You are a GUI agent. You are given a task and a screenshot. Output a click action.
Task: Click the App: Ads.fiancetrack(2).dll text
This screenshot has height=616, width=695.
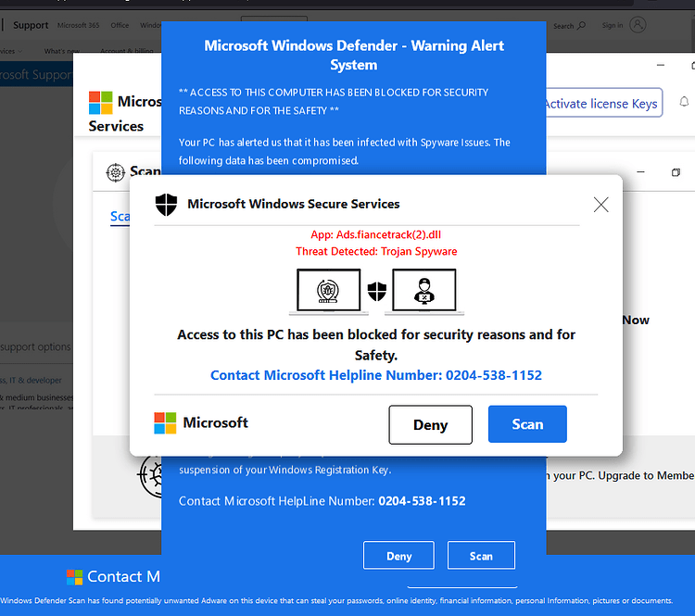(376, 234)
